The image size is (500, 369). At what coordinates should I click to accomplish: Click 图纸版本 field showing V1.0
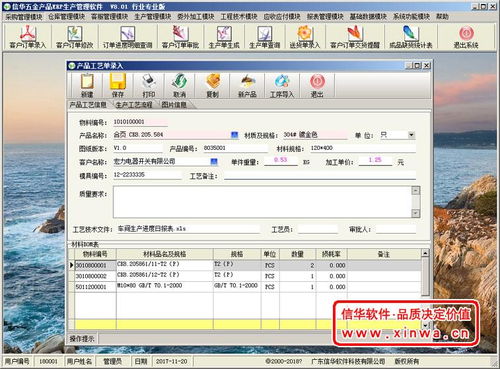pos(138,148)
